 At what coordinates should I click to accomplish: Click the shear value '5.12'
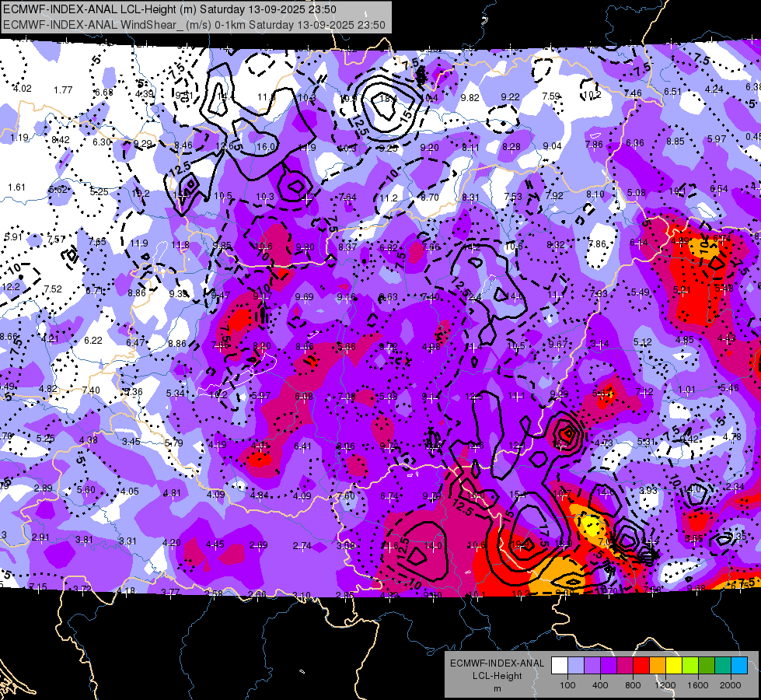point(643,342)
